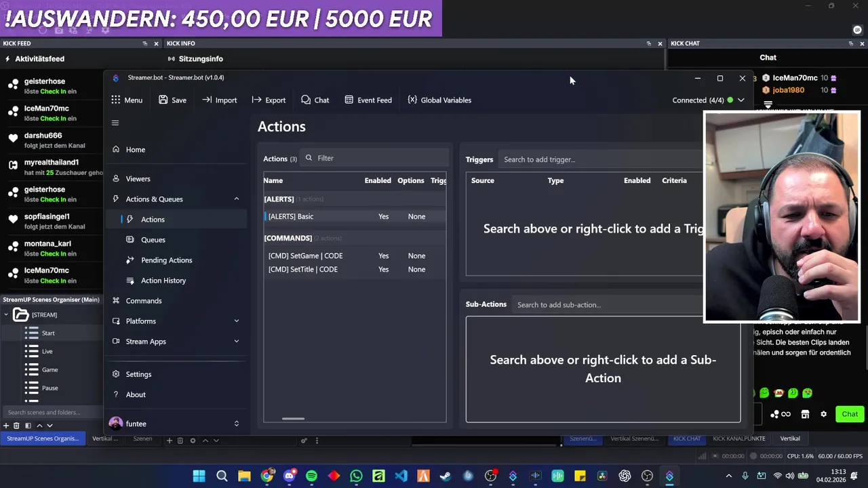Open the Streamer.bot Menu grid icon

coord(116,100)
